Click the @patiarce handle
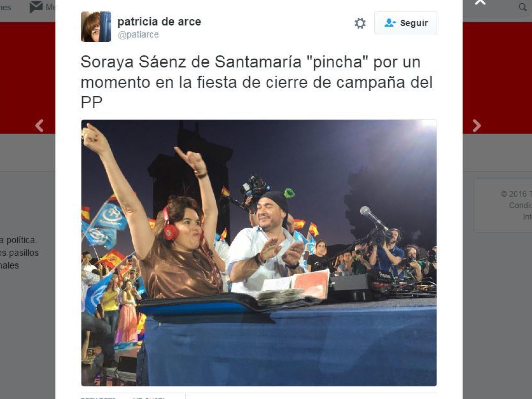 [x=138, y=34]
